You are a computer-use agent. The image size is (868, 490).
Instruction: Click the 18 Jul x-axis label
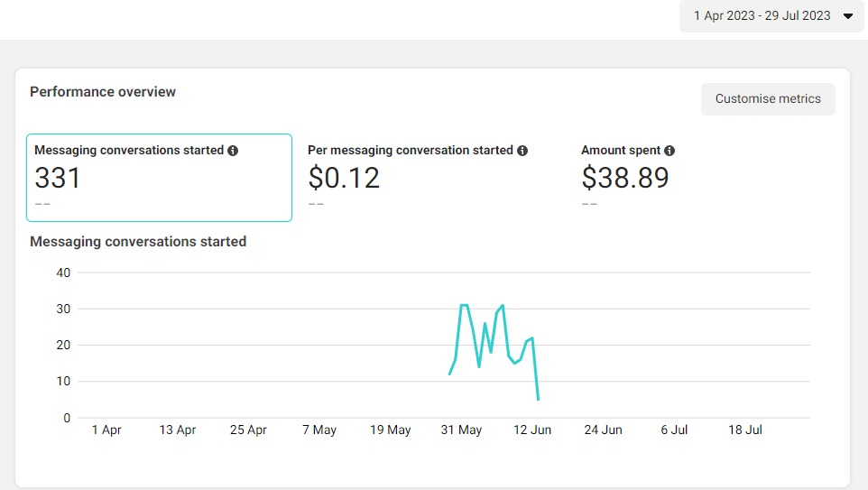coord(745,430)
